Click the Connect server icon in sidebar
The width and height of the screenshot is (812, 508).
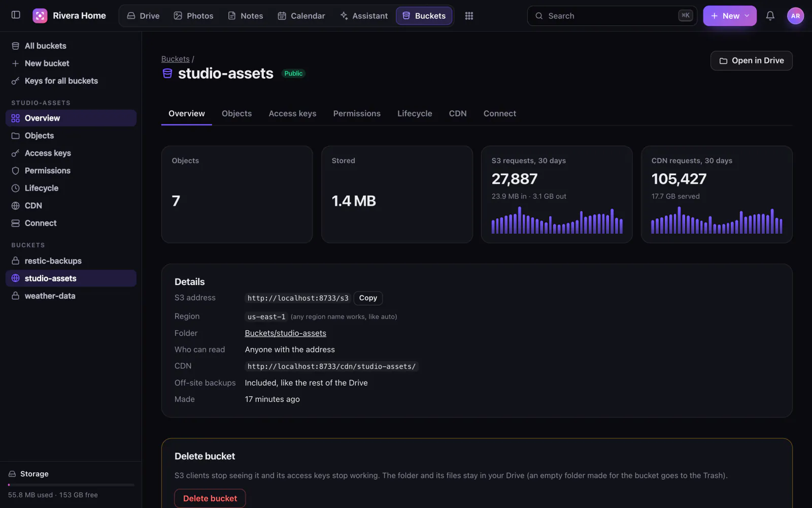click(x=16, y=223)
